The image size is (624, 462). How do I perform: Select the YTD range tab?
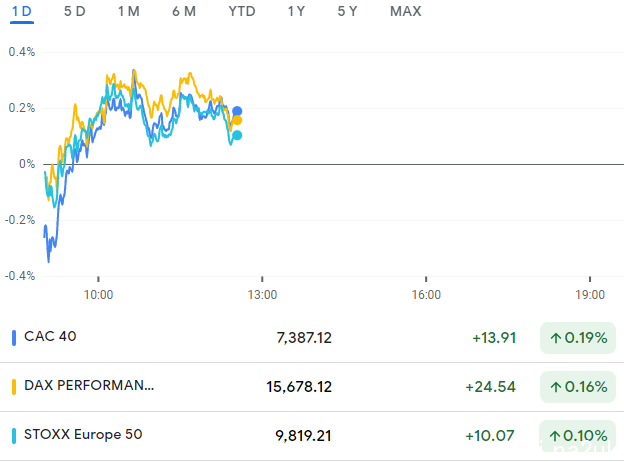pyautogui.click(x=241, y=12)
